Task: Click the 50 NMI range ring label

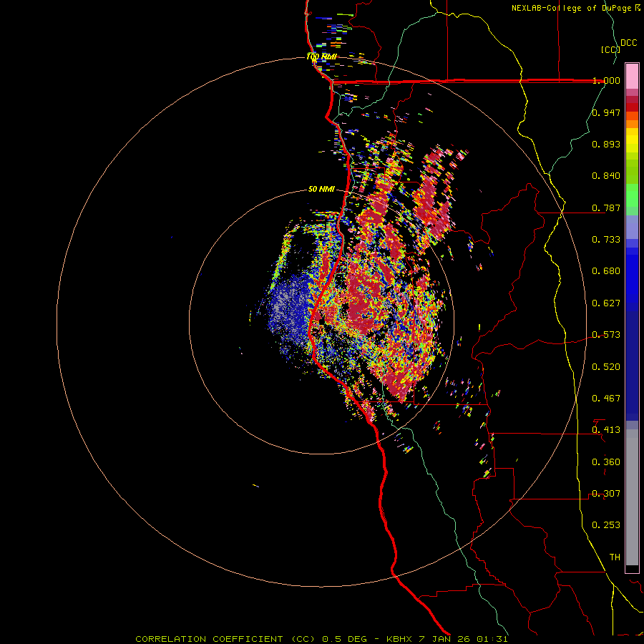Action: point(321,190)
